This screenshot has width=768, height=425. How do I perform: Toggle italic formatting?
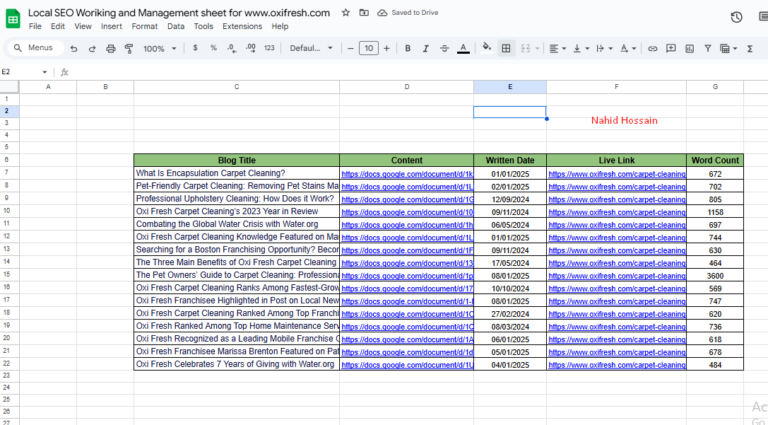[426, 48]
